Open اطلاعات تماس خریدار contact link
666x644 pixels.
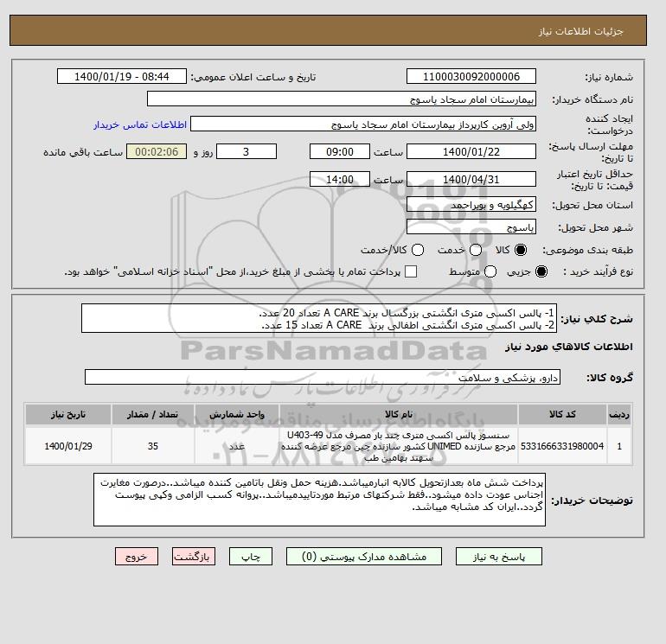click(x=140, y=124)
